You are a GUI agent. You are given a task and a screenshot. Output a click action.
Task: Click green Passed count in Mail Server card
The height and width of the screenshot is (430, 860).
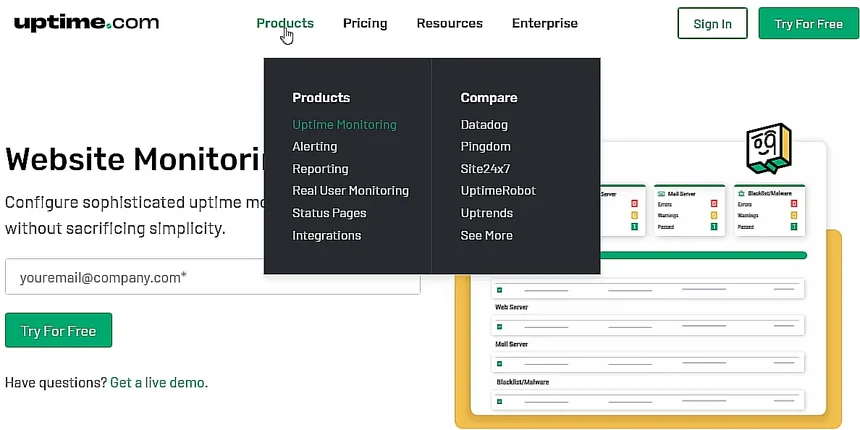coord(714,227)
